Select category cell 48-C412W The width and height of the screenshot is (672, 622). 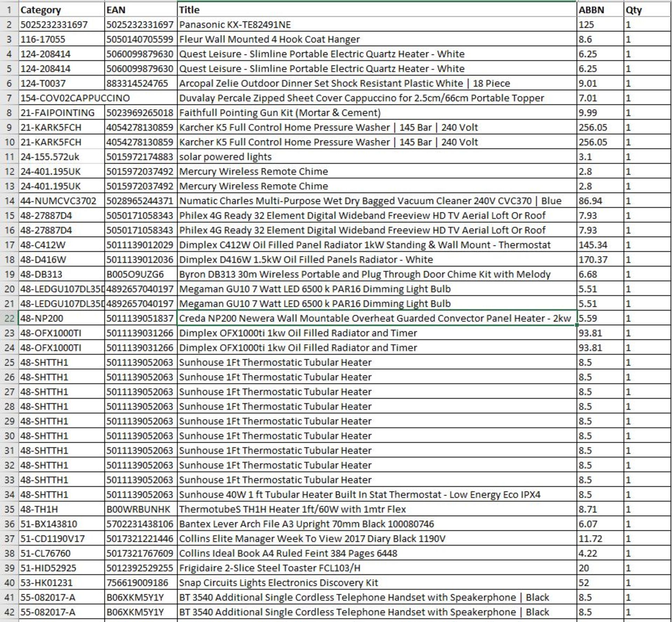(x=62, y=245)
